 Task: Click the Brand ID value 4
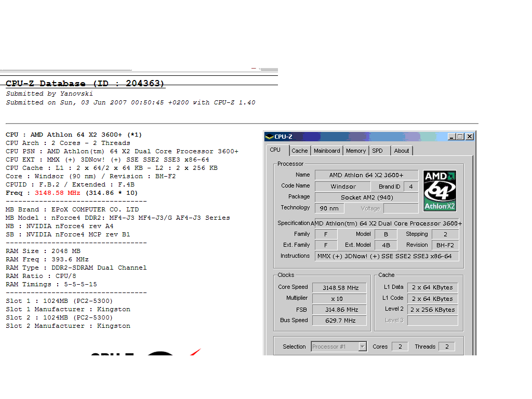[411, 187]
